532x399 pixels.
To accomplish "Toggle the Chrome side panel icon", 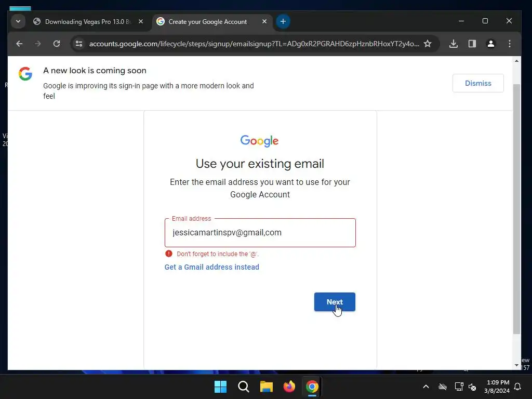I will coord(472,44).
